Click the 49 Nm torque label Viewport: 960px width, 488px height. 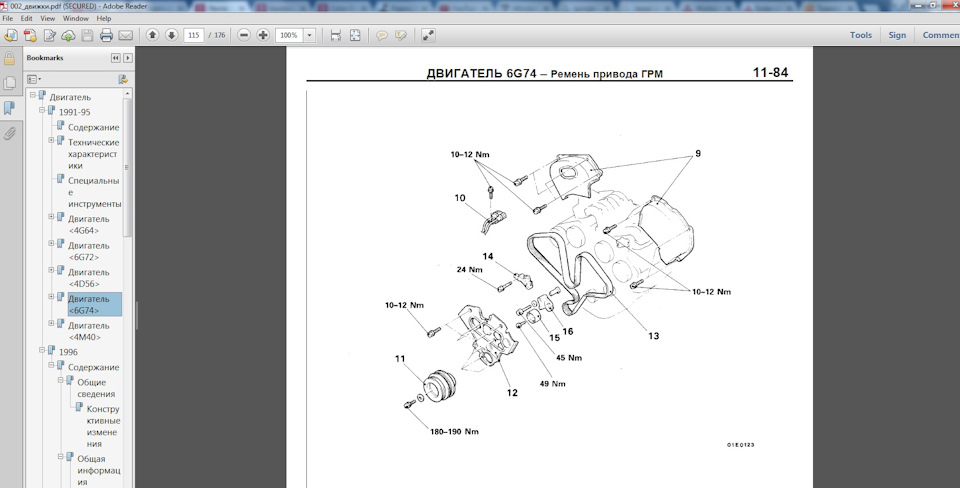coord(552,384)
